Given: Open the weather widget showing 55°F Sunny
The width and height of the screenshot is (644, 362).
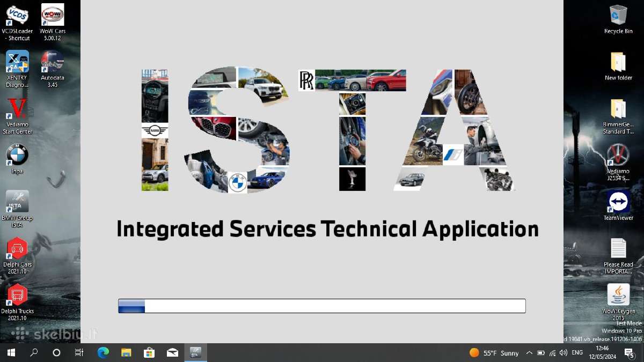Looking at the screenshot, I should click(494, 353).
